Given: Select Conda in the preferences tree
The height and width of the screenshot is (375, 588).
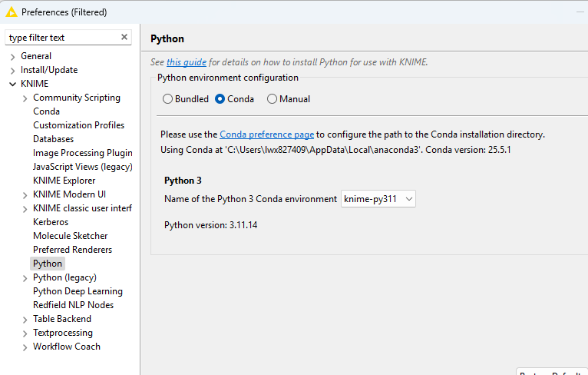Looking at the screenshot, I should pos(46,111).
